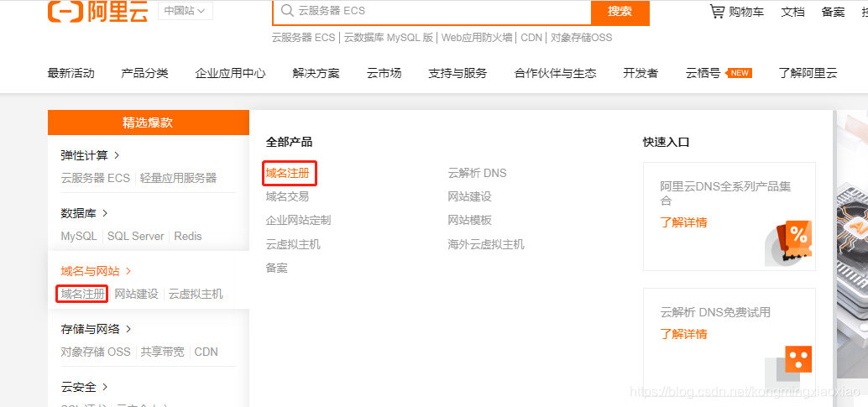Click MySQL in sidebar
This screenshot has height=407, width=868.
pos(79,237)
